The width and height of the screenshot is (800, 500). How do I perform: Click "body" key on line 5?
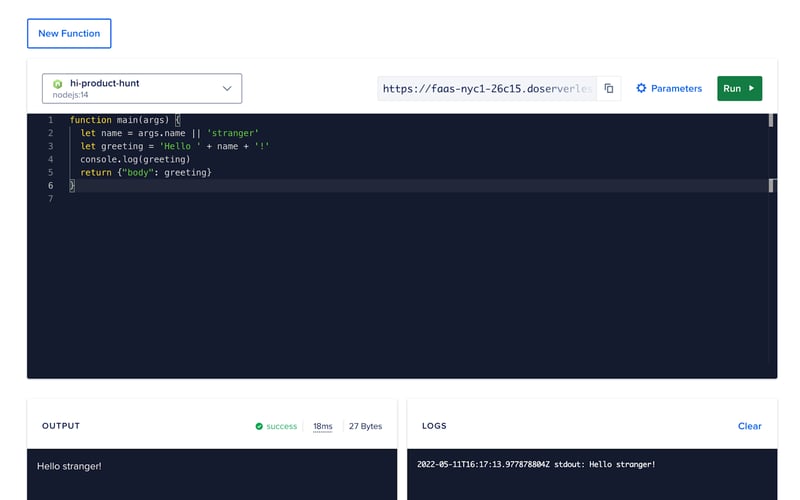[138, 173]
